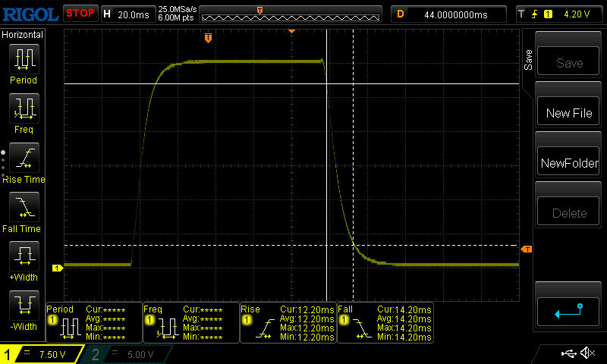Select the H 20.0ms timebase field
Viewport: 607px width, 364px height.
click(127, 14)
